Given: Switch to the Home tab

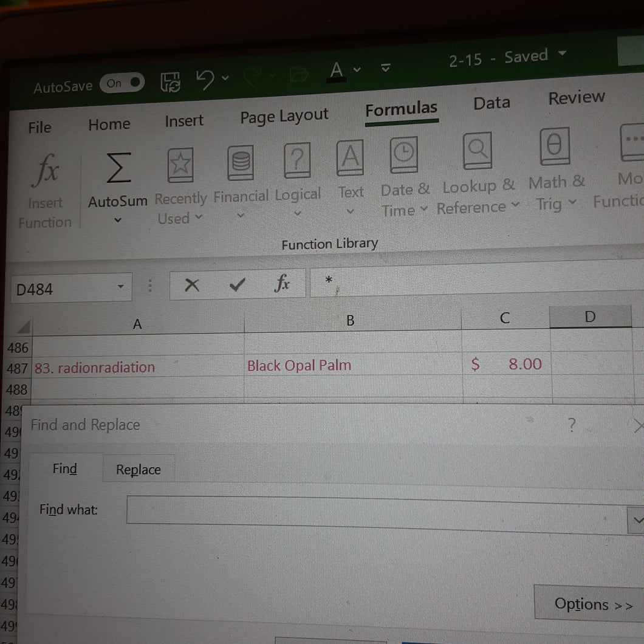Looking at the screenshot, I should [x=109, y=124].
